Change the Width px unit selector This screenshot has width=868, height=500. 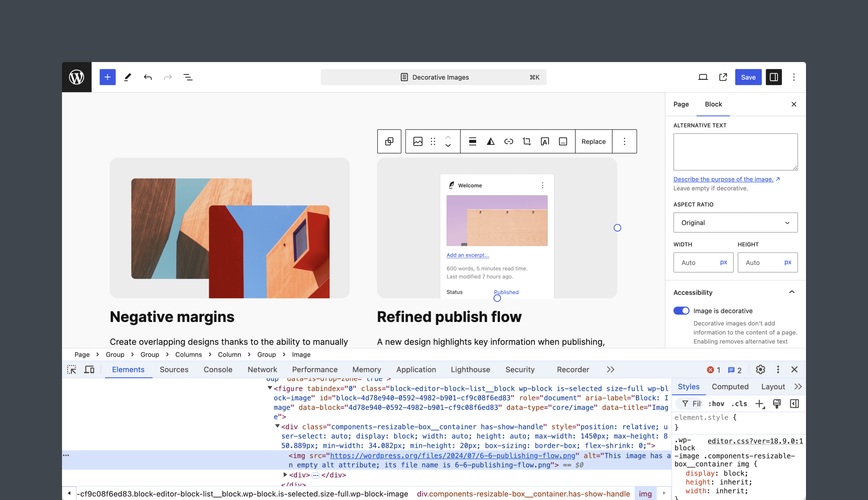click(x=724, y=262)
